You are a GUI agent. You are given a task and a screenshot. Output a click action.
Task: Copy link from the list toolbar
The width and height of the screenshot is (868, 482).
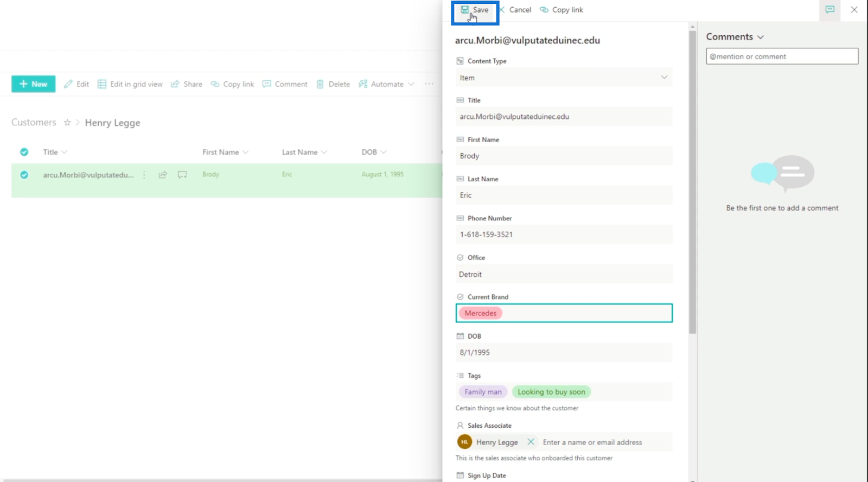[x=232, y=84]
